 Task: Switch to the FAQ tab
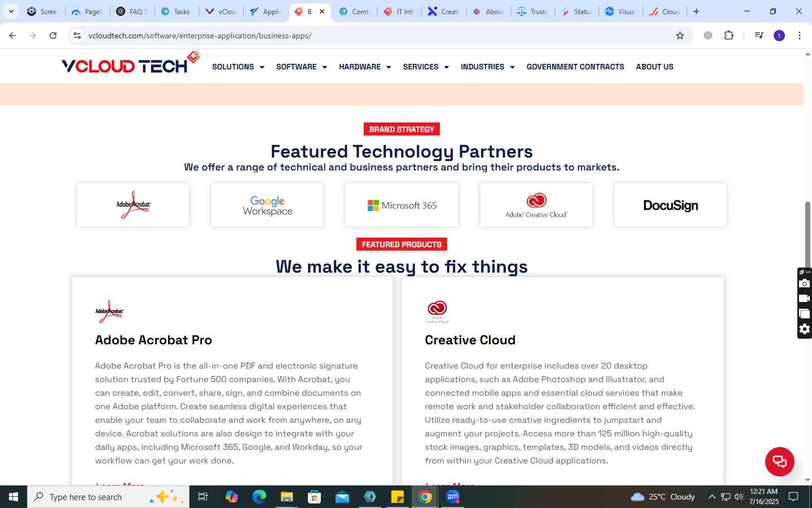tap(132, 11)
